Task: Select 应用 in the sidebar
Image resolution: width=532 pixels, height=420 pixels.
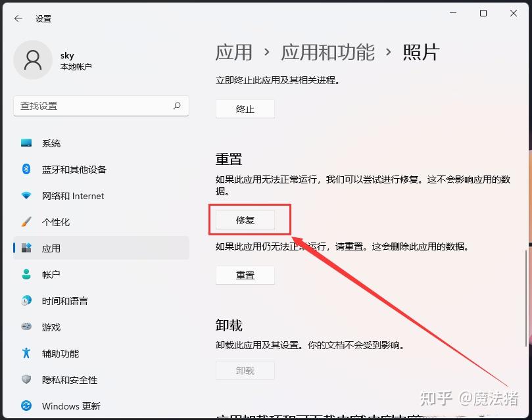Action: click(101, 248)
